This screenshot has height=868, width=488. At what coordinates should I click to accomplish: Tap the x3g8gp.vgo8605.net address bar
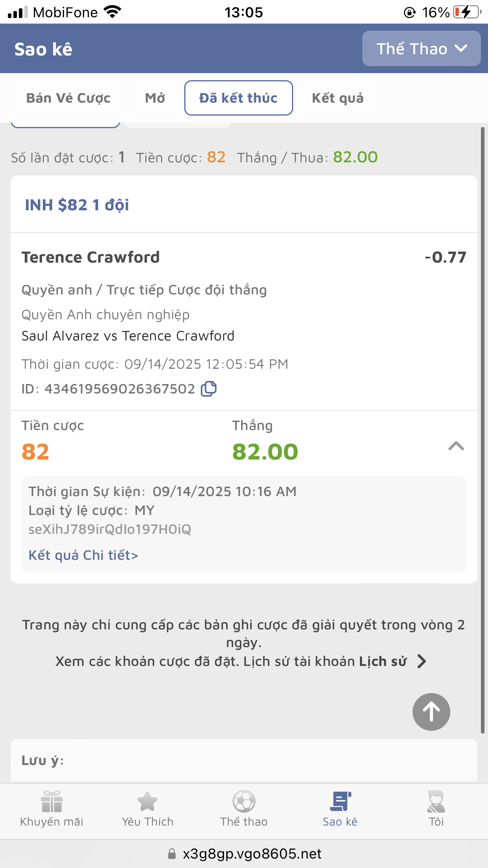click(252, 854)
